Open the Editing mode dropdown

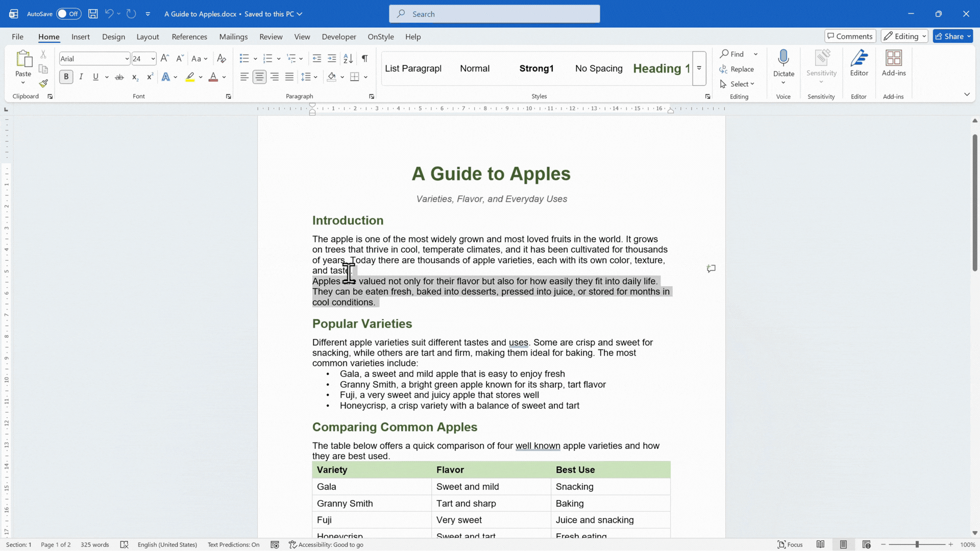904,36
